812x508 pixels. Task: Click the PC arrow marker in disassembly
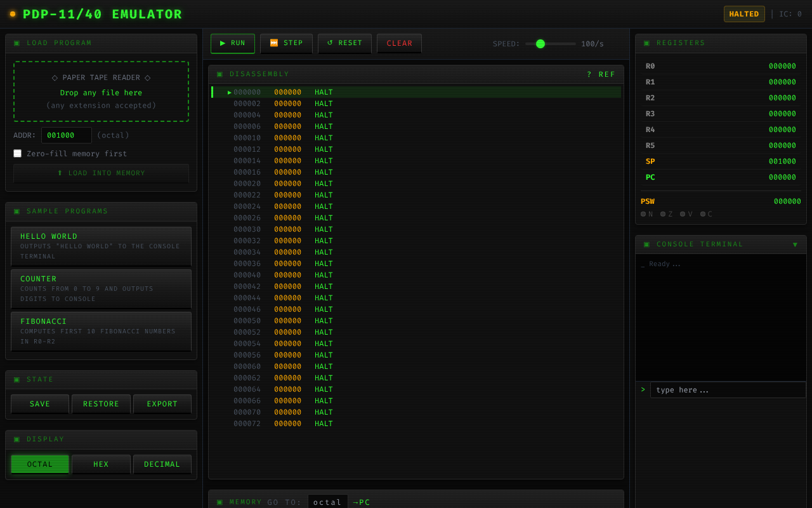click(230, 92)
